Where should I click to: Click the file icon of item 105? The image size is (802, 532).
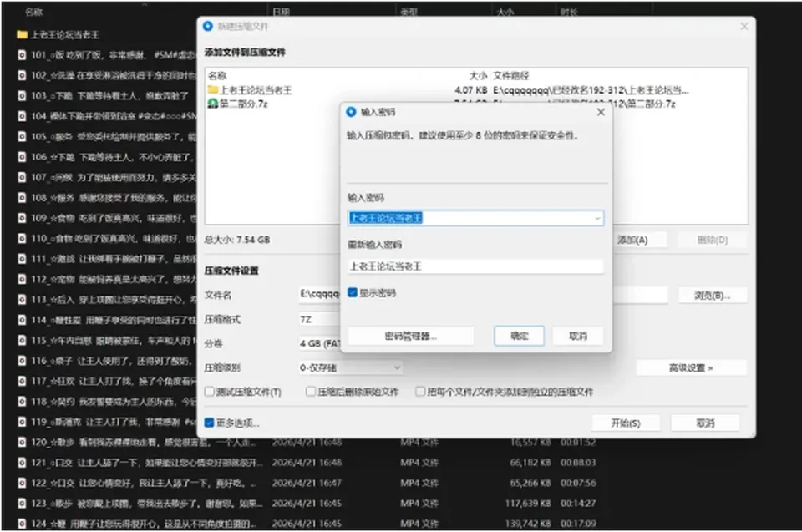[22, 137]
